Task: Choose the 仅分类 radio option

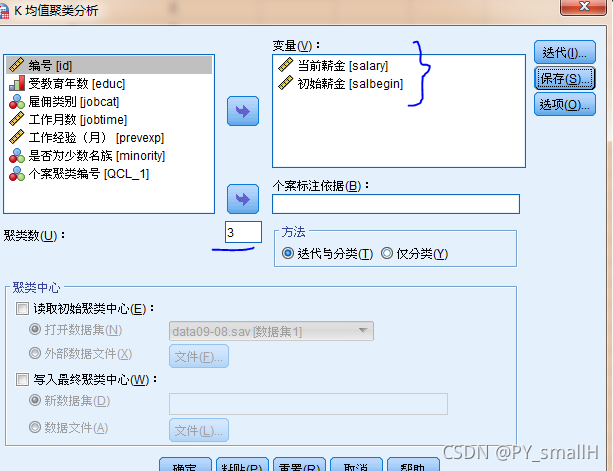Action: click(387, 253)
